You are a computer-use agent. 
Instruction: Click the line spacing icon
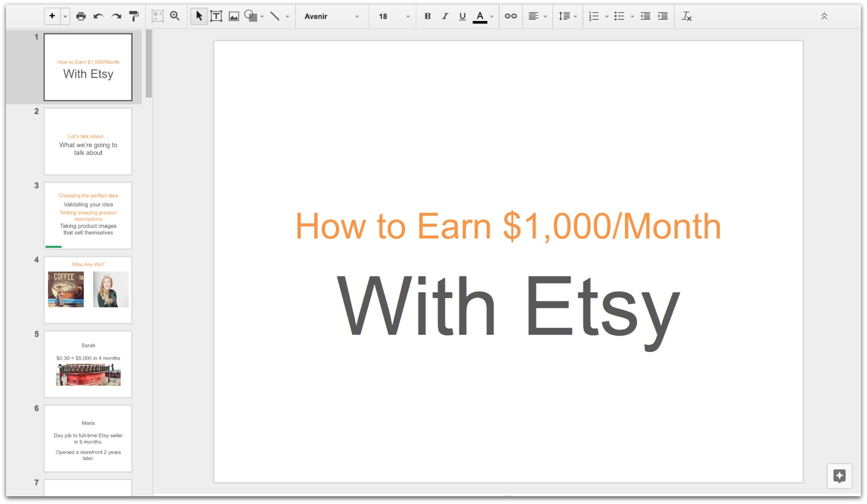tap(564, 16)
